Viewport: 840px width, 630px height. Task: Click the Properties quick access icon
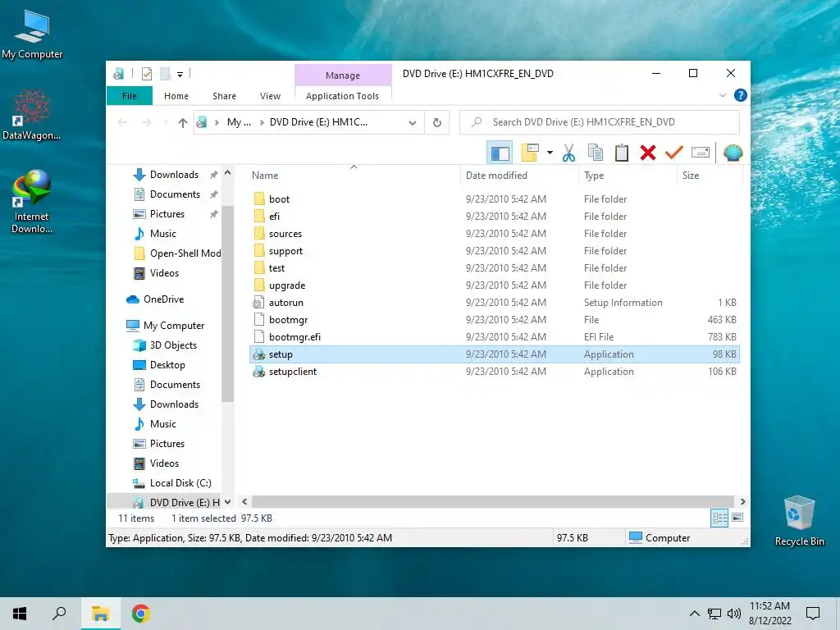pos(146,73)
